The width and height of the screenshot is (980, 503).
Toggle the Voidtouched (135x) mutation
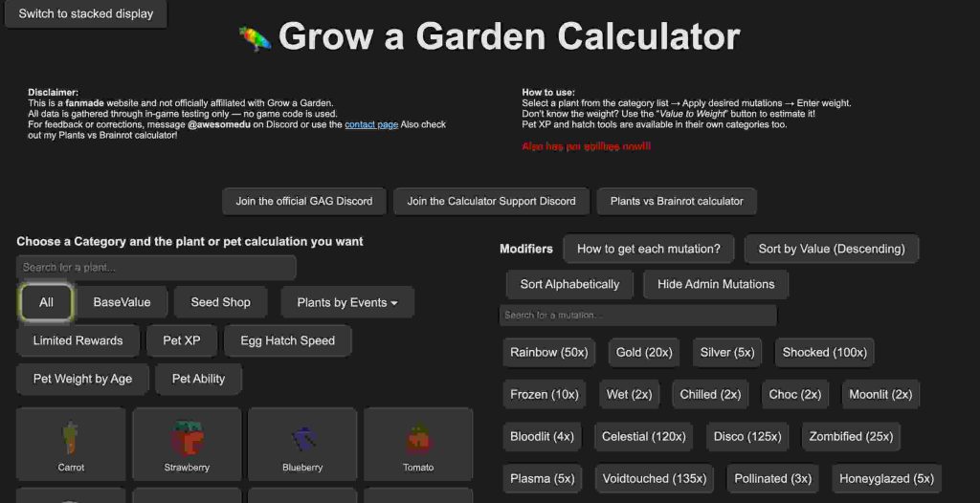click(654, 479)
